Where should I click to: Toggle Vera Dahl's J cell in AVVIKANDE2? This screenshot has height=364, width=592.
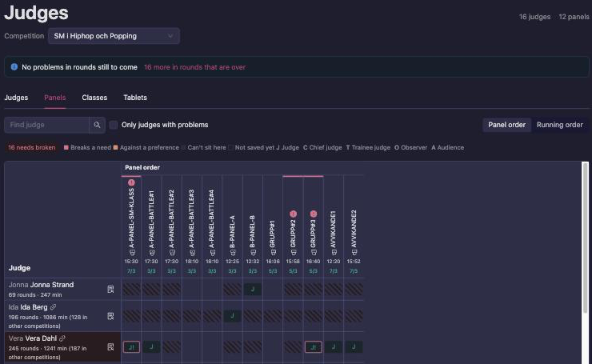pos(354,346)
